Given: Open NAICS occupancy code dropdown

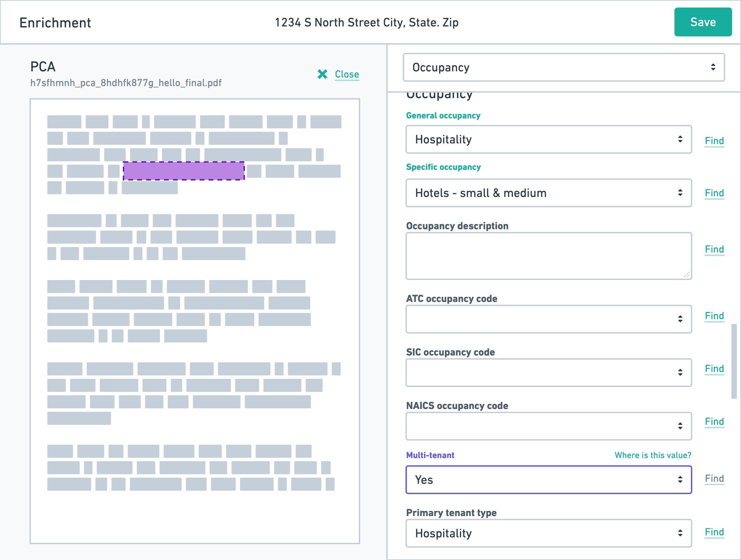Looking at the screenshot, I should tap(548, 426).
